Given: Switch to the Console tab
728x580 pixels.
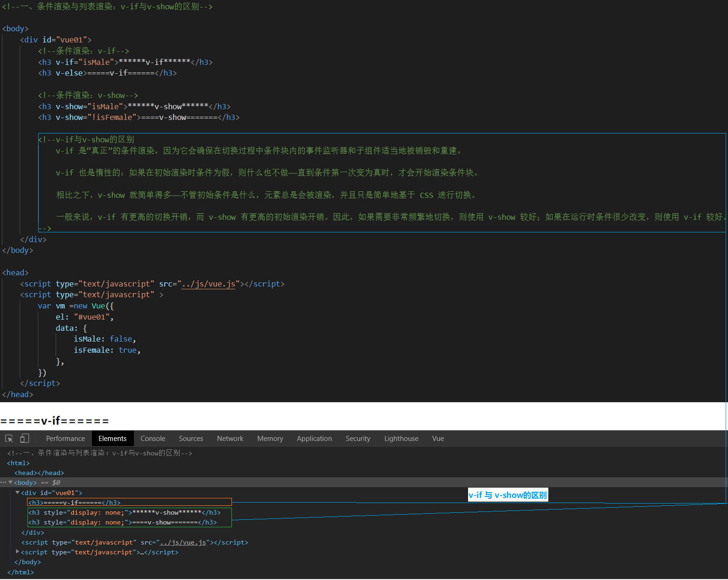Looking at the screenshot, I should [153, 439].
